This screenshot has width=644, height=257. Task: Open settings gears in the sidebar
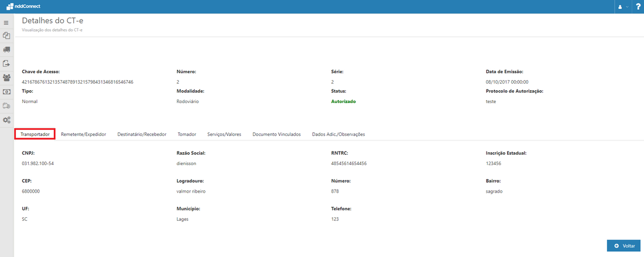[x=6, y=119]
